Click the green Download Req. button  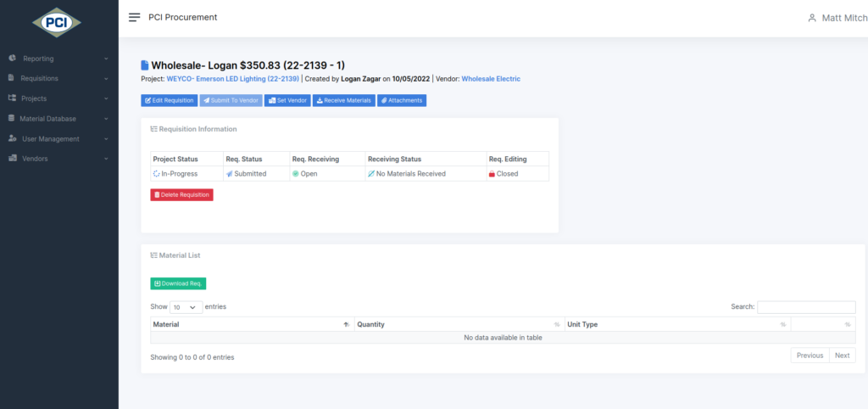pyautogui.click(x=178, y=283)
